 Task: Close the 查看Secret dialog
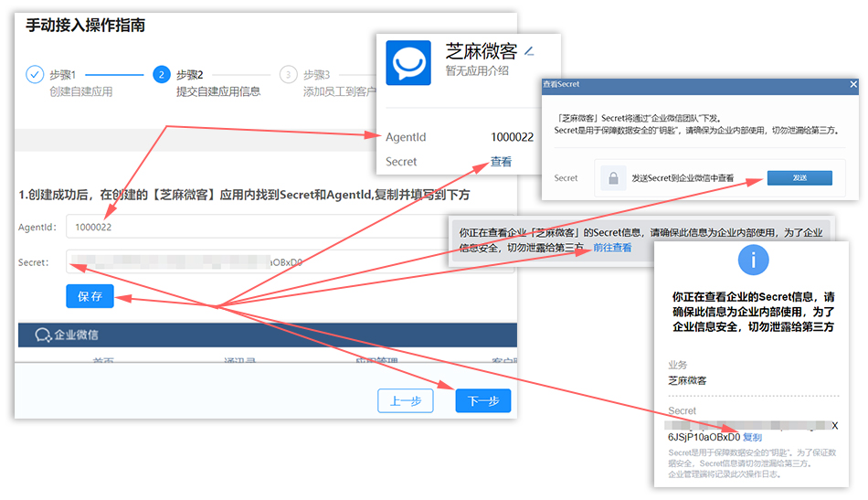853,84
